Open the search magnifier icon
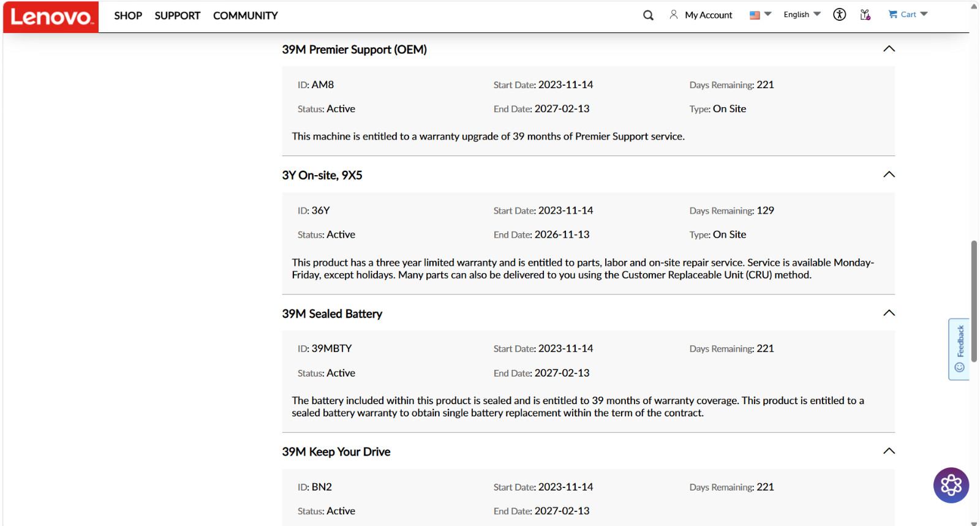The width and height of the screenshot is (980, 526). (x=648, y=15)
